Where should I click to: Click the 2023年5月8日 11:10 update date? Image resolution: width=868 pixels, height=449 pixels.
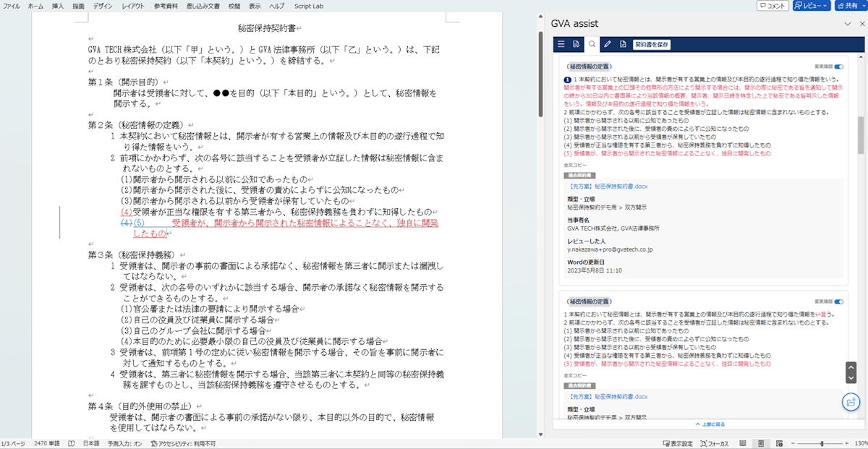[x=595, y=270]
